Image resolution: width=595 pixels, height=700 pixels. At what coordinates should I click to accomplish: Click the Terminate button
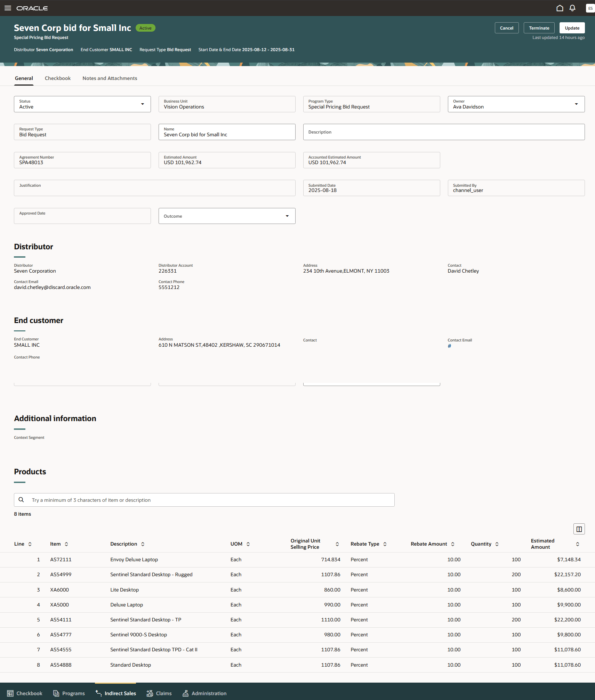coord(539,28)
